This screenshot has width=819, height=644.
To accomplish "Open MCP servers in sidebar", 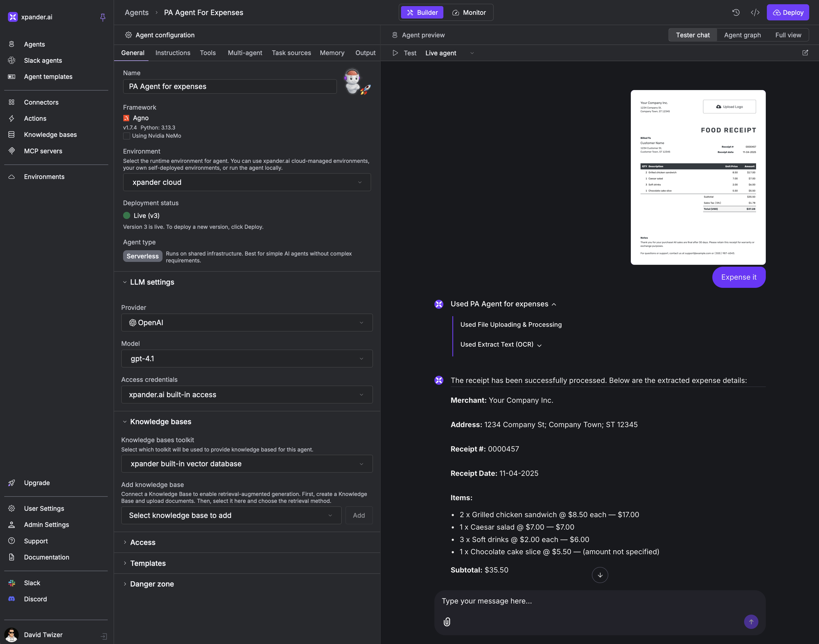I will [43, 151].
